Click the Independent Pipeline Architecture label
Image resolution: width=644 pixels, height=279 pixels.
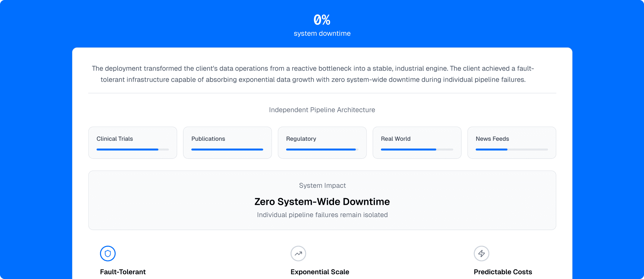coord(322,110)
